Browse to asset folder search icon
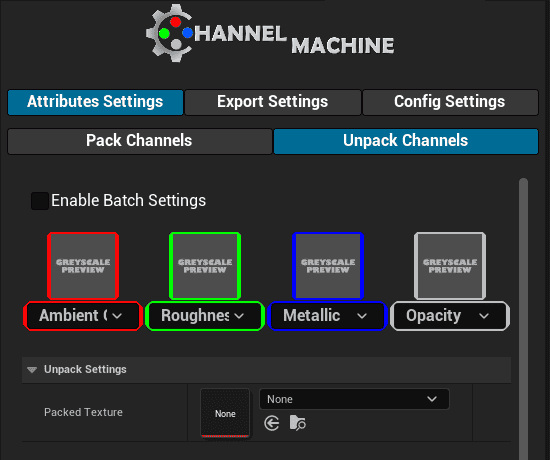The image size is (550, 460). [297, 423]
